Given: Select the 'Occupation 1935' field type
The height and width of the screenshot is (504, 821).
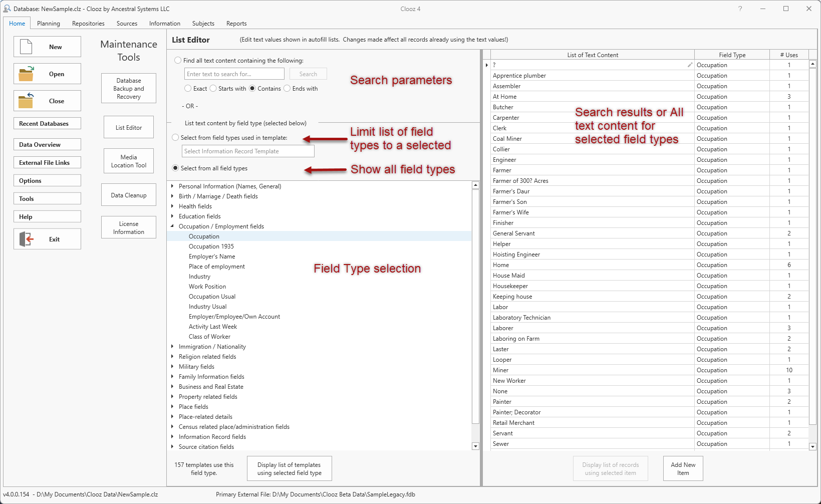Looking at the screenshot, I should 211,246.
